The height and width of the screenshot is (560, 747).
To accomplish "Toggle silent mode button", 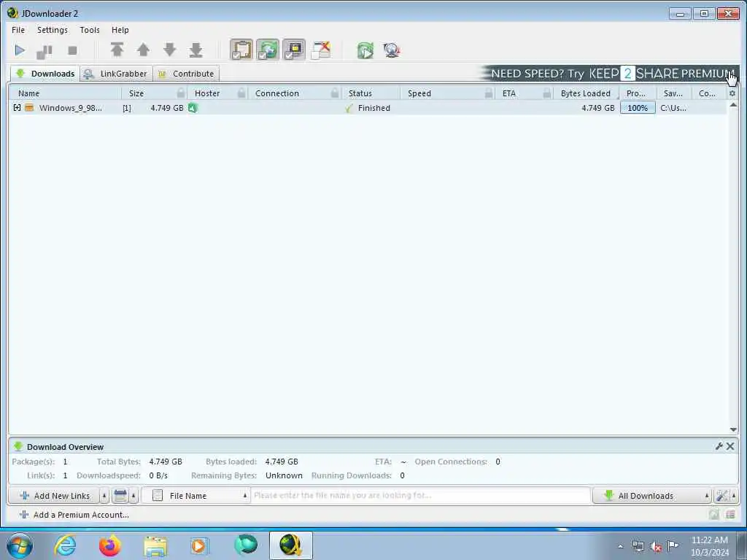I will click(x=294, y=50).
